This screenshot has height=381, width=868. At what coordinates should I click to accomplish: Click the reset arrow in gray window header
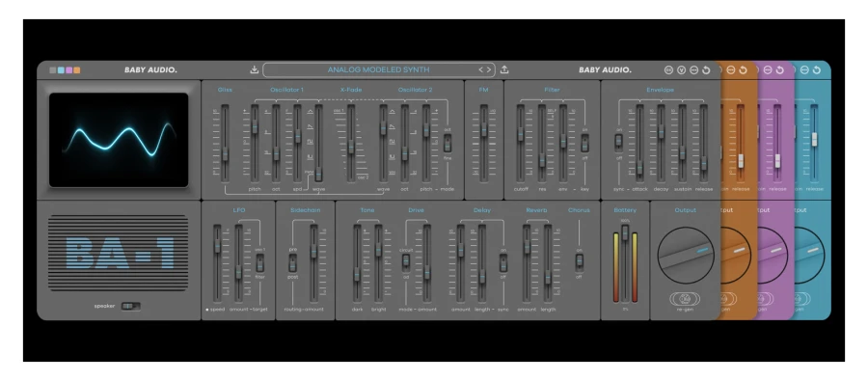coord(706,70)
